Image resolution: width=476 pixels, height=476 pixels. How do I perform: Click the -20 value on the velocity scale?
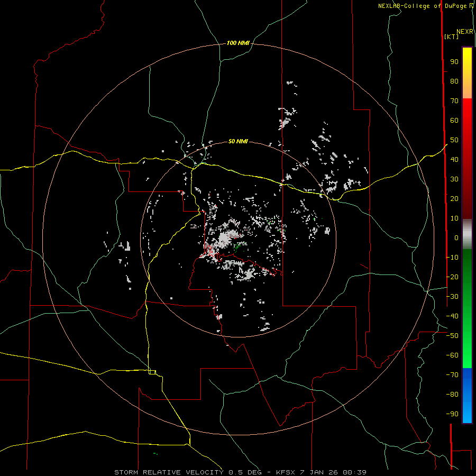click(452, 277)
